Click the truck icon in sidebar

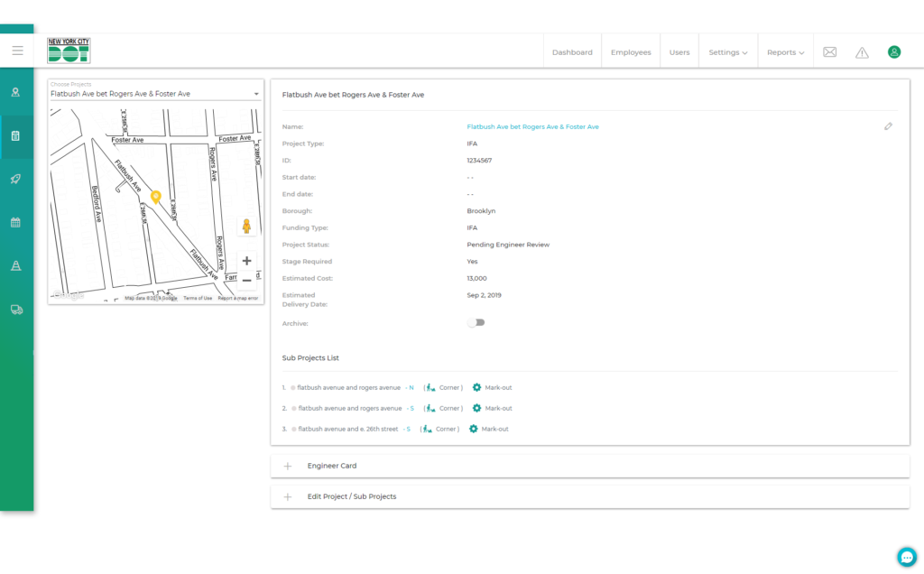pyautogui.click(x=15, y=310)
